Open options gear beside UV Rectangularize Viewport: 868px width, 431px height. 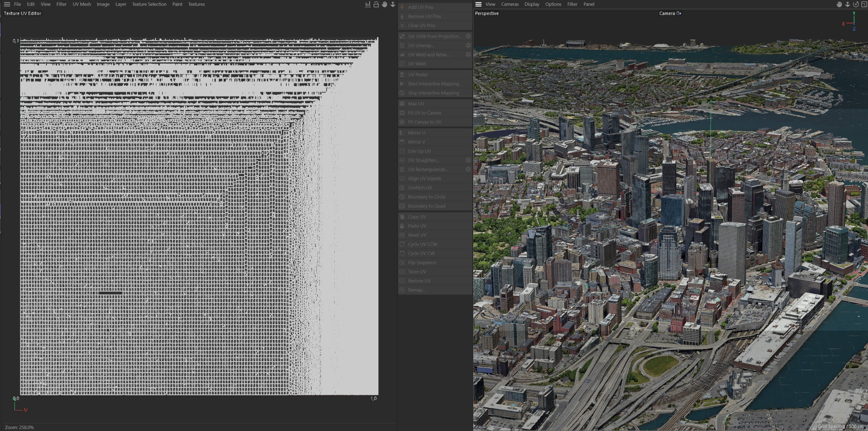(x=468, y=169)
